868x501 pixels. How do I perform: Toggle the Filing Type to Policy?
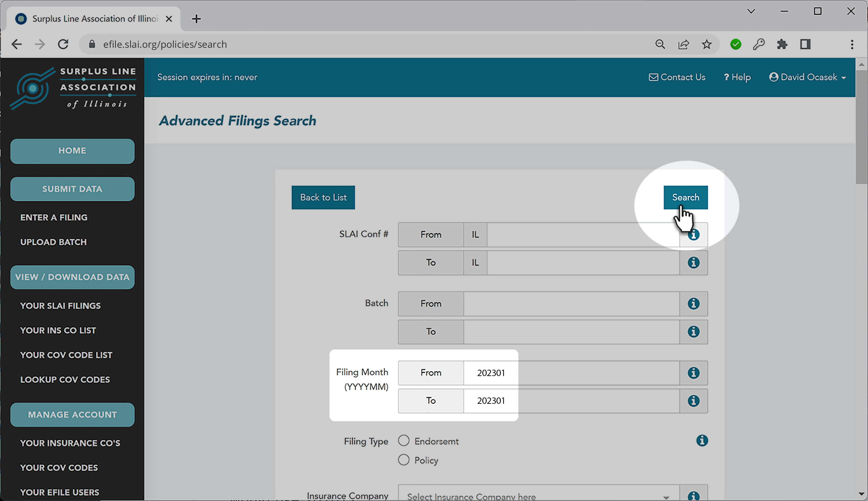[404, 460]
